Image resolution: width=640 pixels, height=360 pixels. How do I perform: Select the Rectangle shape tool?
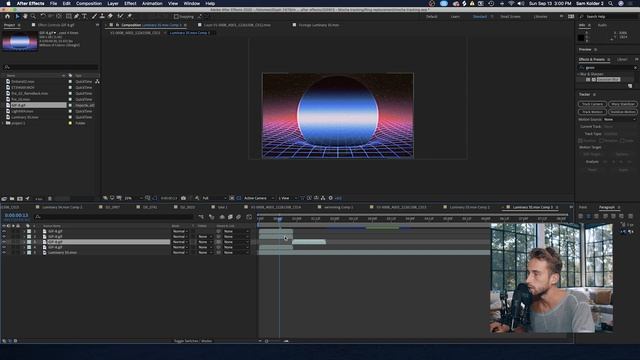[x=68, y=16]
